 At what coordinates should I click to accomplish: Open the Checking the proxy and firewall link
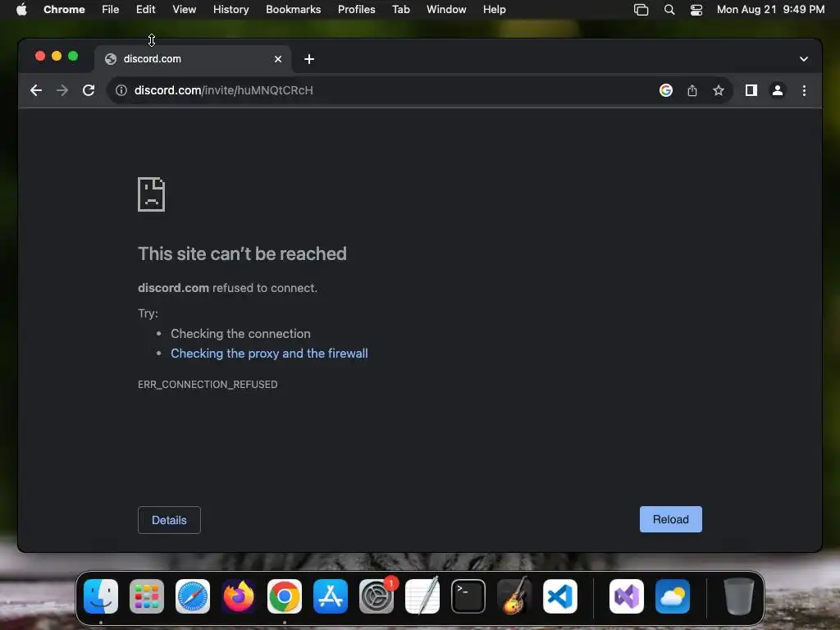[x=269, y=354]
